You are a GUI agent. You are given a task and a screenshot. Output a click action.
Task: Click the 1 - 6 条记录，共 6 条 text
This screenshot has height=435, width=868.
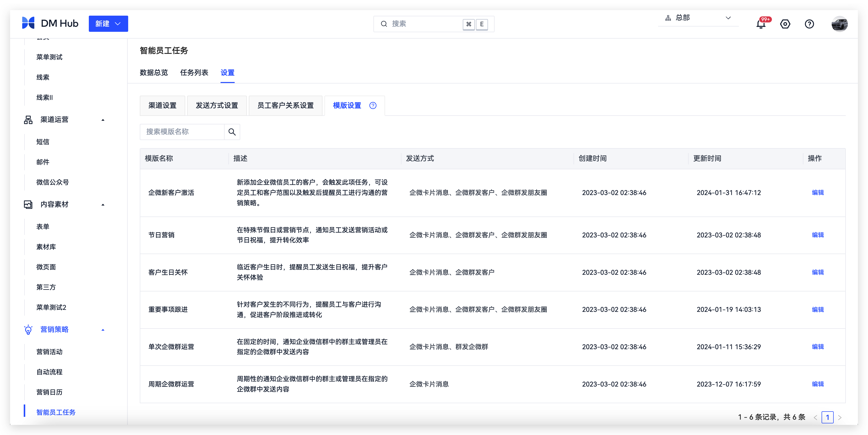772,417
